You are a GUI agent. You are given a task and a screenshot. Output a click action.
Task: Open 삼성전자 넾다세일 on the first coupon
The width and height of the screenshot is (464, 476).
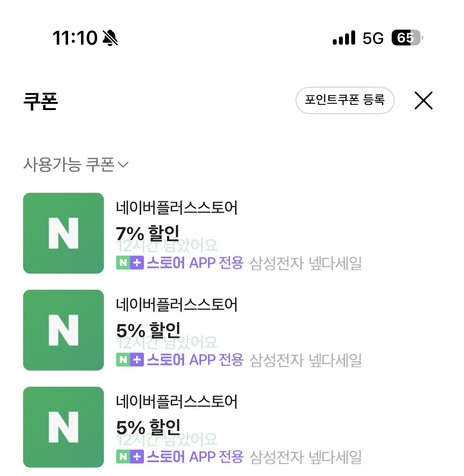click(x=306, y=264)
